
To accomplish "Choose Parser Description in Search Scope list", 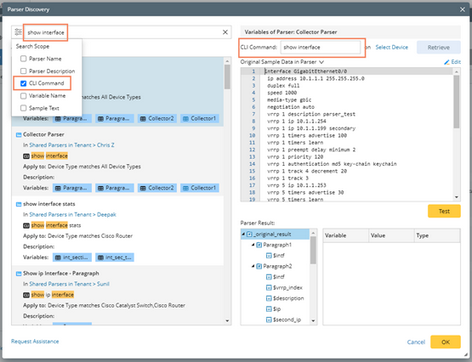I will [23, 71].
